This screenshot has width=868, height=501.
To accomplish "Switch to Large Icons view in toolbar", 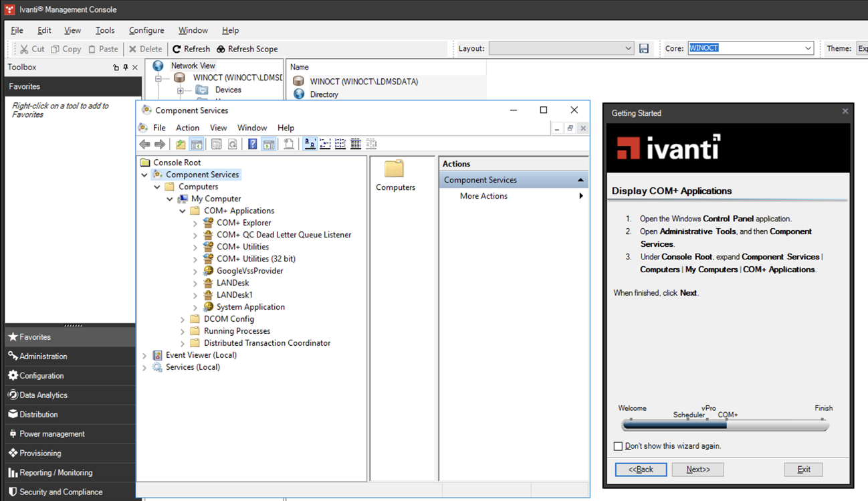I will coord(310,144).
